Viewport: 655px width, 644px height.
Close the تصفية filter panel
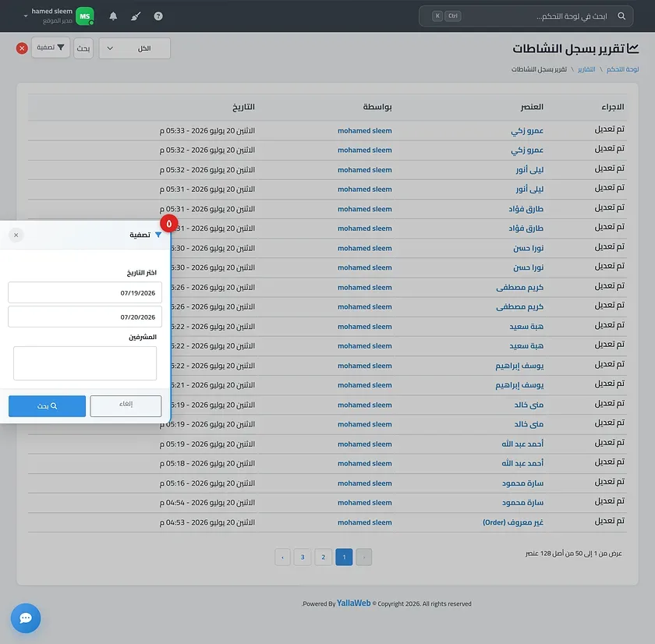click(16, 235)
